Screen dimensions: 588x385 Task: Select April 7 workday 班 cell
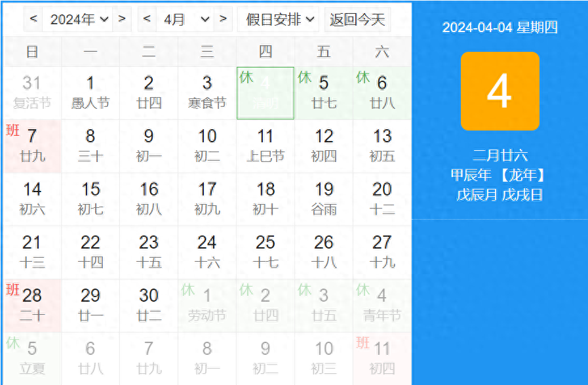point(32,146)
